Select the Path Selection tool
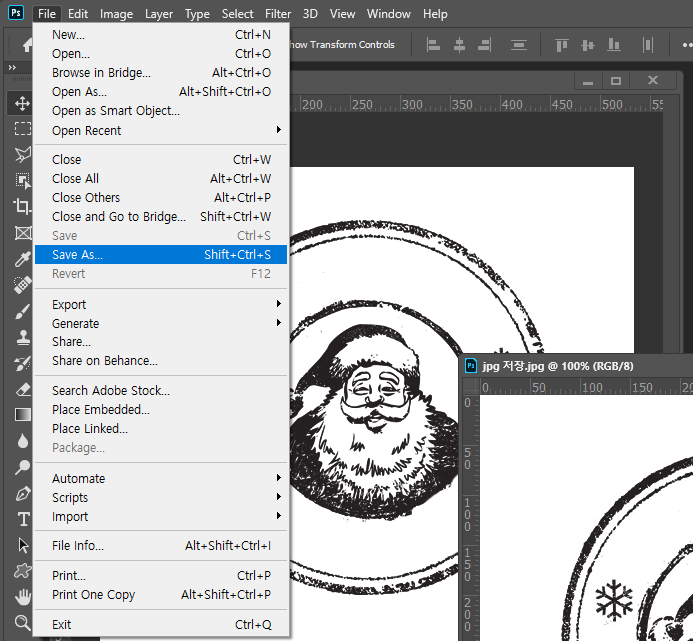The image size is (693, 641). pyautogui.click(x=22, y=545)
